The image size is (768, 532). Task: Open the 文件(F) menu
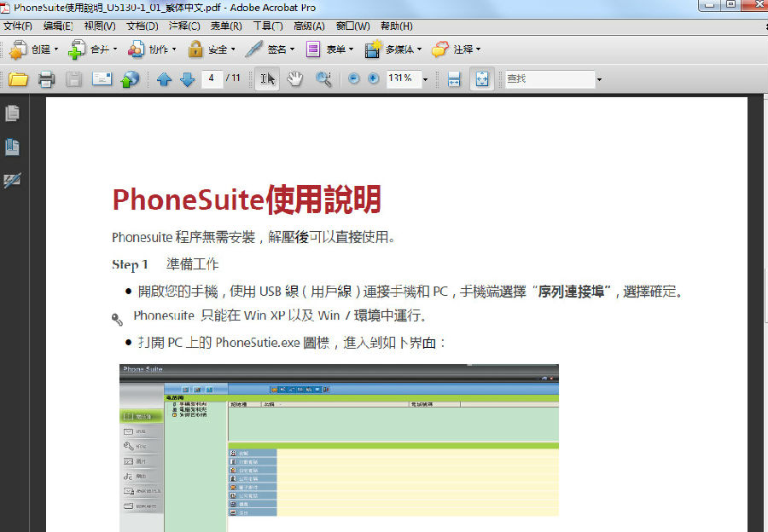tap(18, 26)
